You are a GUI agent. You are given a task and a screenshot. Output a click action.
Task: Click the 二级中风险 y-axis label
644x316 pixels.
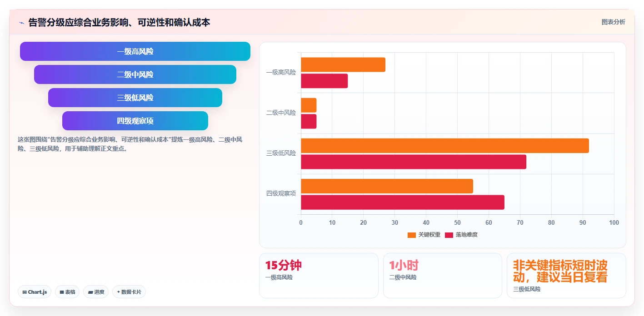281,113
